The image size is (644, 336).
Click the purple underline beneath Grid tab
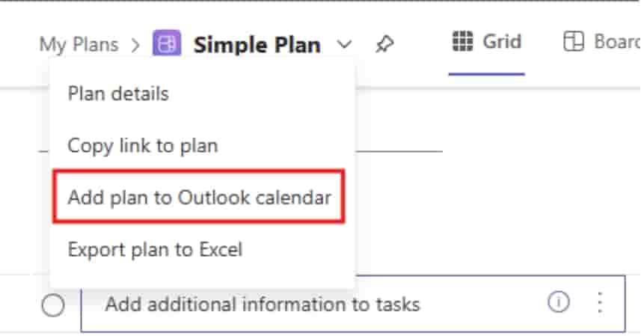[486, 74]
